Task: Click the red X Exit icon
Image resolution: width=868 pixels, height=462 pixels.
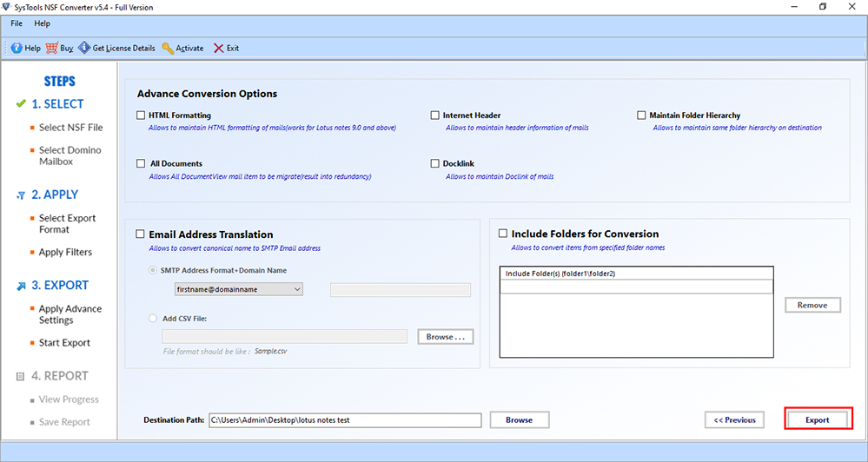Action: (218, 49)
